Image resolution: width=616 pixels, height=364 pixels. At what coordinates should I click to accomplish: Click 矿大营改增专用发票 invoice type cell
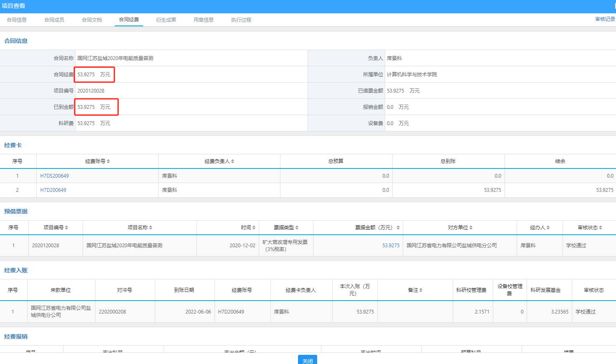coord(285,246)
